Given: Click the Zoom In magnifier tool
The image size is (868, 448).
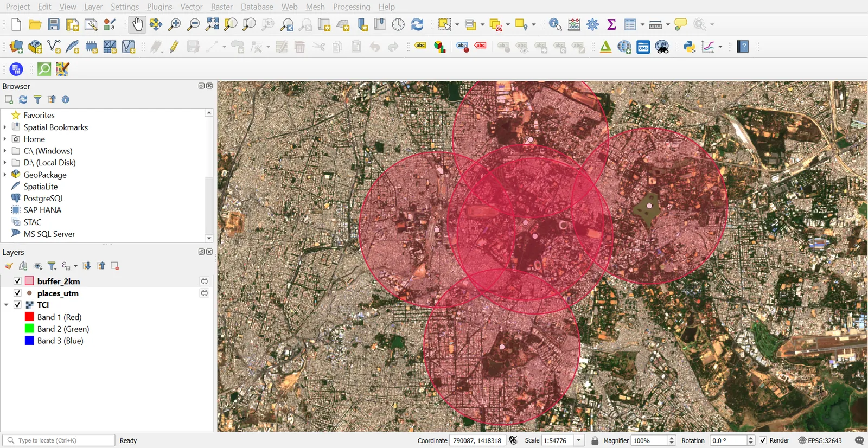Looking at the screenshot, I should 174,24.
